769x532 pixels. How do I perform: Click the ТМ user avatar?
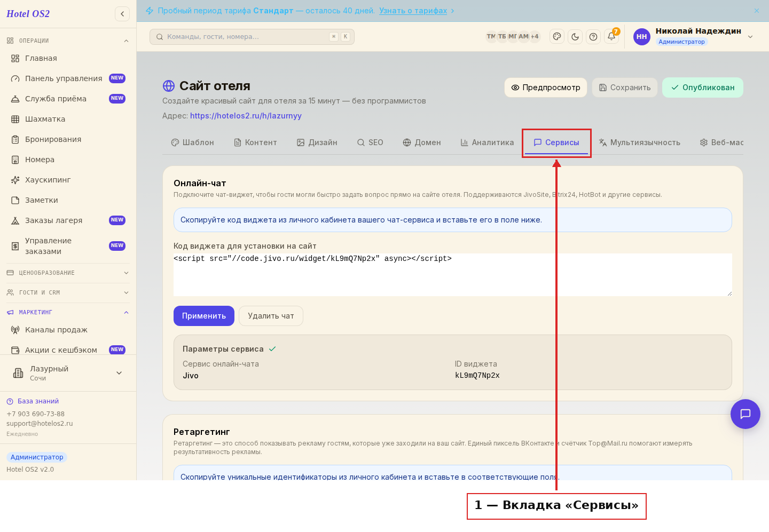[491, 37]
